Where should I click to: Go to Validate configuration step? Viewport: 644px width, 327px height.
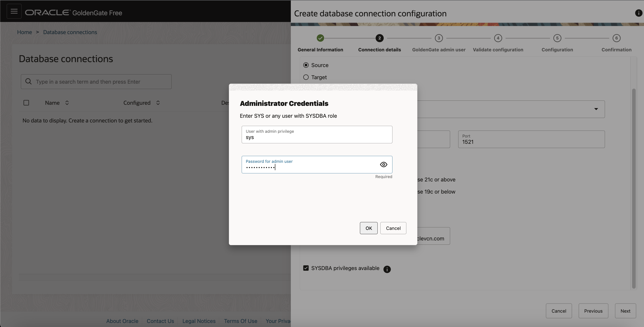(x=498, y=38)
